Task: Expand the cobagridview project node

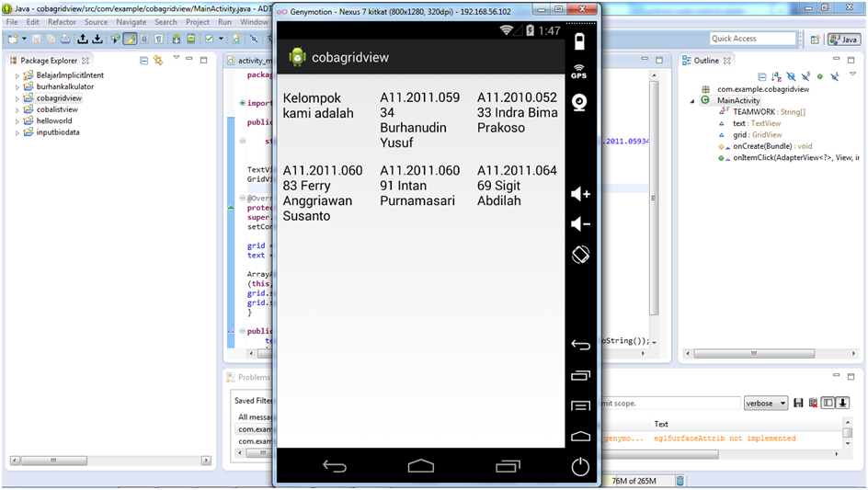Action: click(x=17, y=98)
